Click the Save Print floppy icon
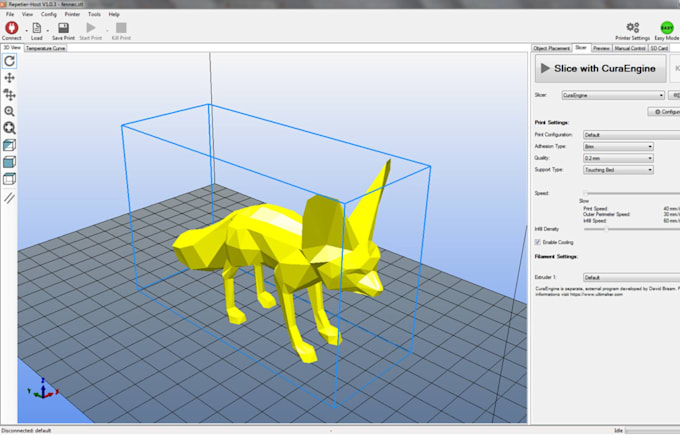The width and height of the screenshot is (680, 435). (63, 28)
